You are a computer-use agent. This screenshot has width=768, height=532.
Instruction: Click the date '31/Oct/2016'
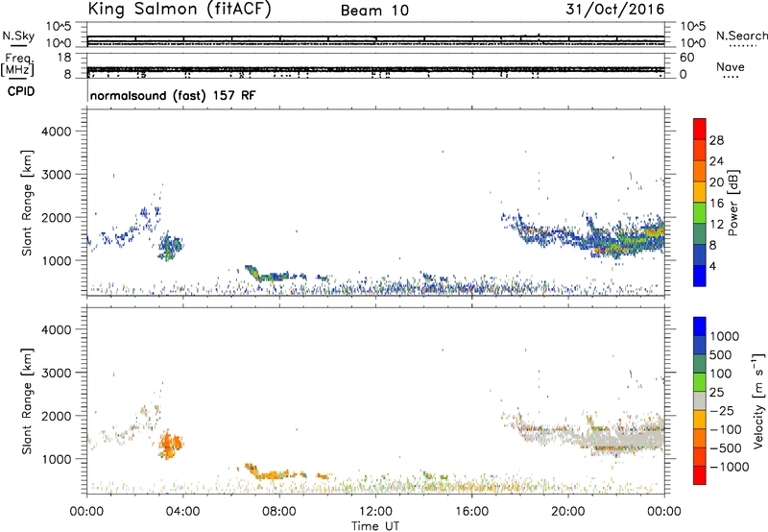click(x=615, y=10)
